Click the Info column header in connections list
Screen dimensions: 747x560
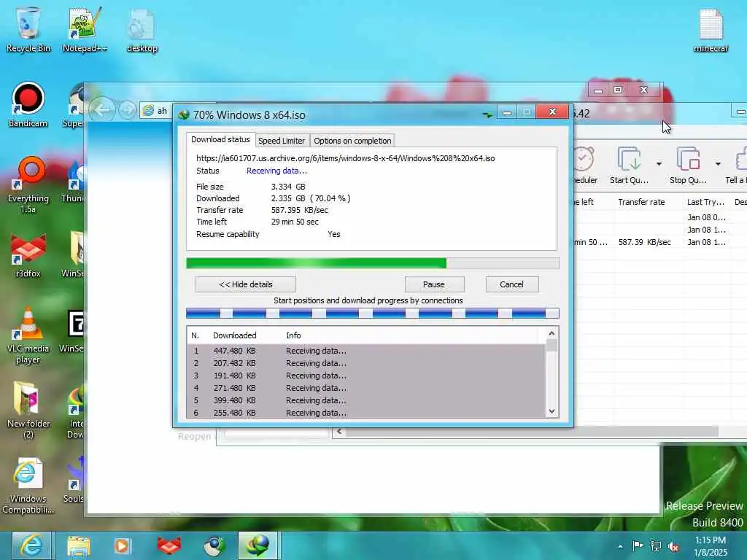(293, 335)
